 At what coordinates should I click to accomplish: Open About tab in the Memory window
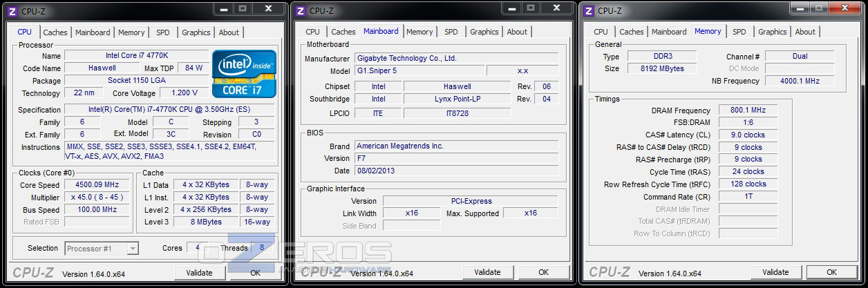[805, 32]
